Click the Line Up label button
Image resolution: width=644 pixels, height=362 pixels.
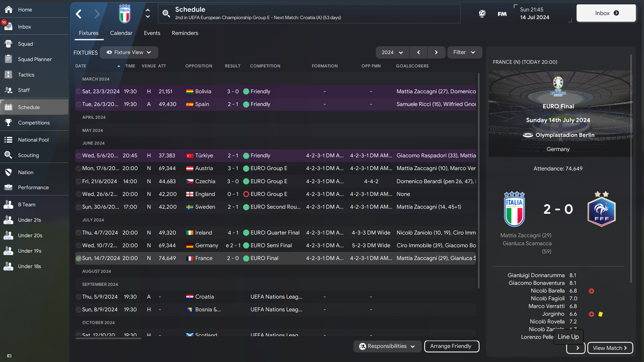568,337
